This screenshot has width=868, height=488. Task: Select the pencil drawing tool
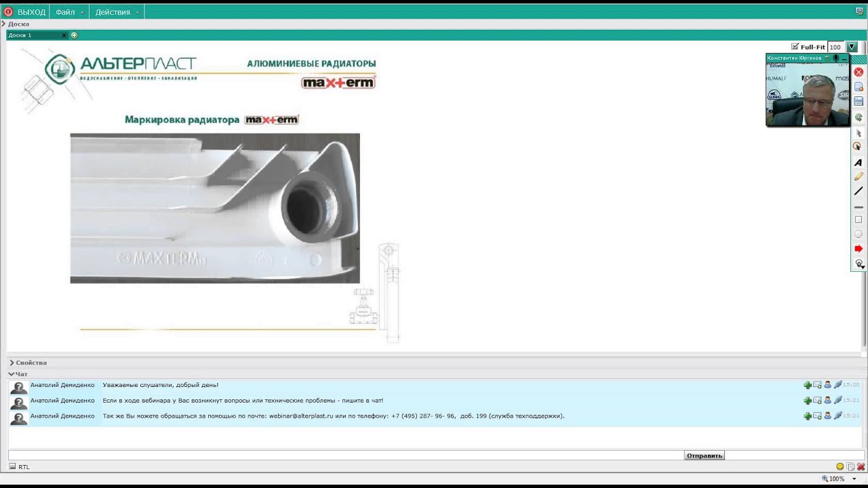pyautogui.click(x=859, y=177)
